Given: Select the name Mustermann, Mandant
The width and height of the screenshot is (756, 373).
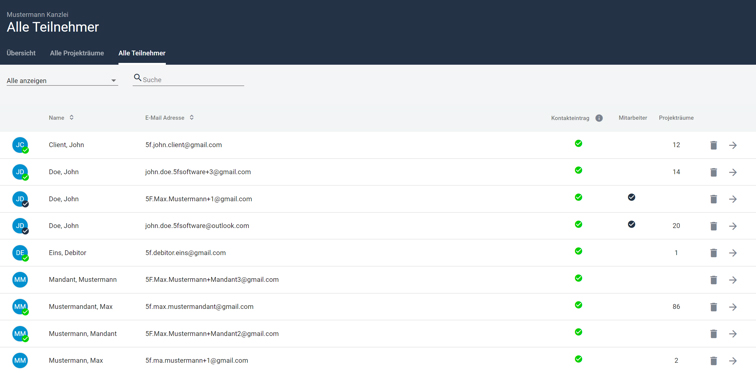Looking at the screenshot, I should point(83,333).
